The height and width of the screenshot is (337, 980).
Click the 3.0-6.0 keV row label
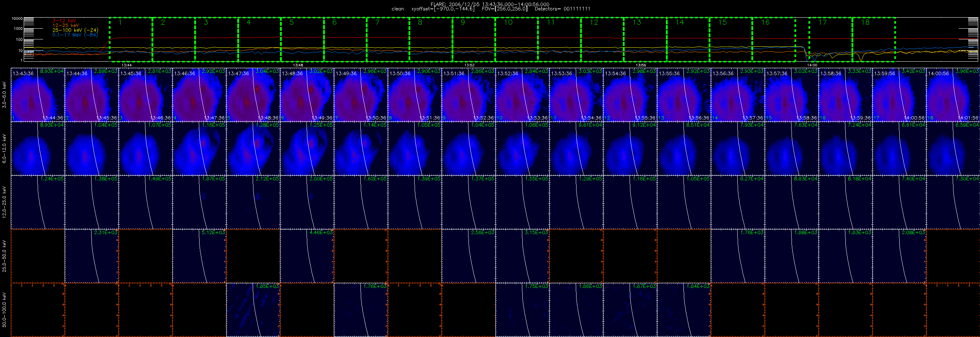click(5, 95)
